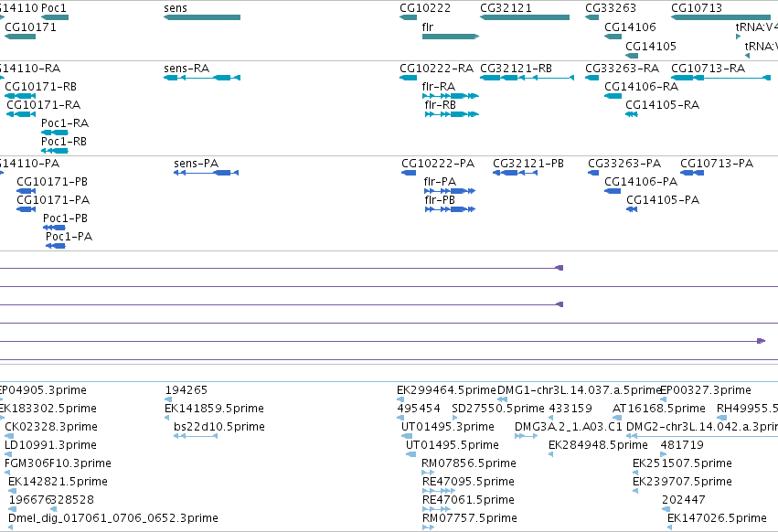This screenshot has width=778, height=532.
Task: Click the flr-RA transcript label
Action: (x=439, y=86)
